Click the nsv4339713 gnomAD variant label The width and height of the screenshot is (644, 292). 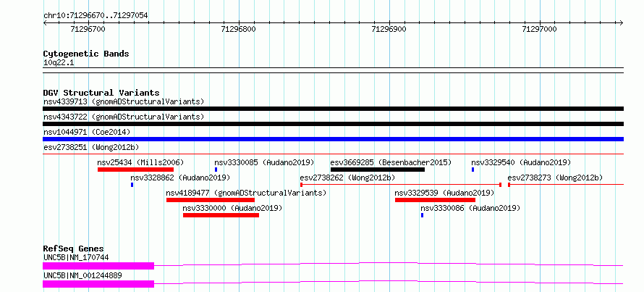[124, 101]
